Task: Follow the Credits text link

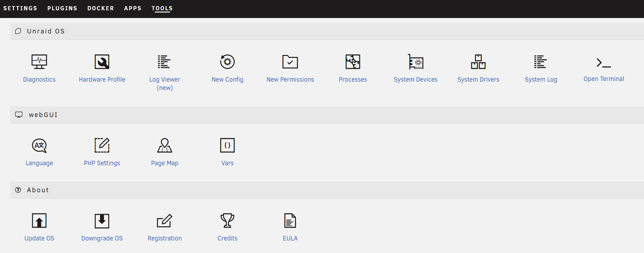Action: [x=227, y=238]
